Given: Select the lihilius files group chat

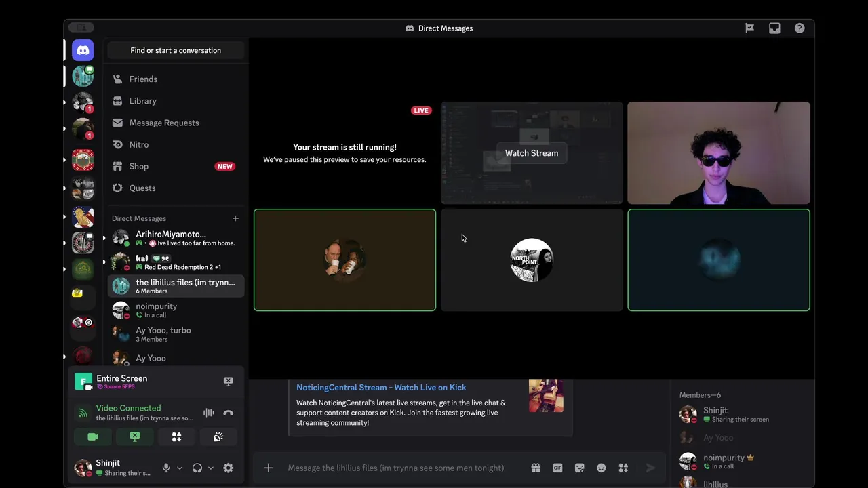Looking at the screenshot, I should [x=176, y=286].
